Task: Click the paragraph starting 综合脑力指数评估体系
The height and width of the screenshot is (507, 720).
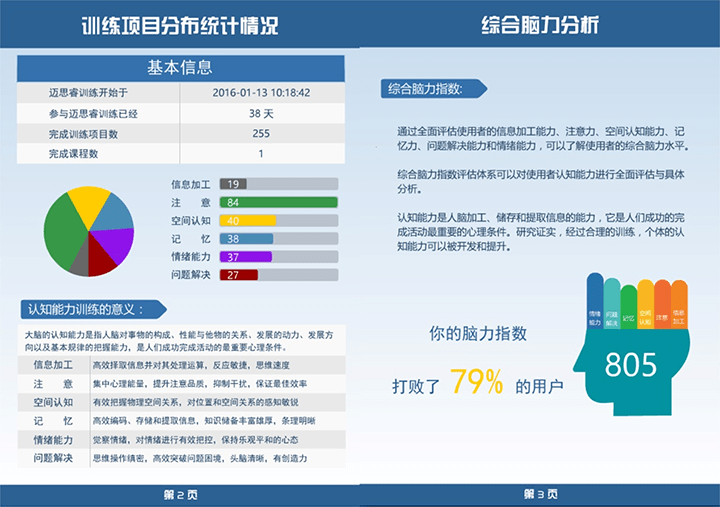Action: (541, 181)
